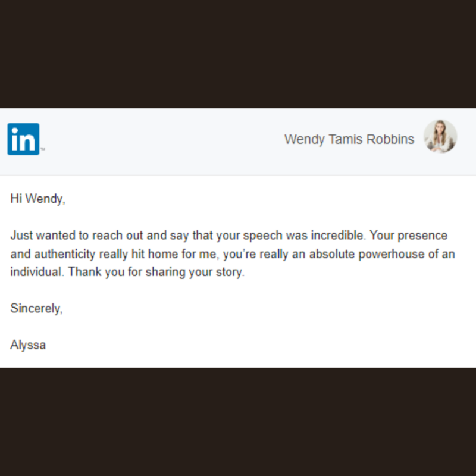Click the empty gray header bar area
This screenshot has height=476, width=476.
coord(161,142)
